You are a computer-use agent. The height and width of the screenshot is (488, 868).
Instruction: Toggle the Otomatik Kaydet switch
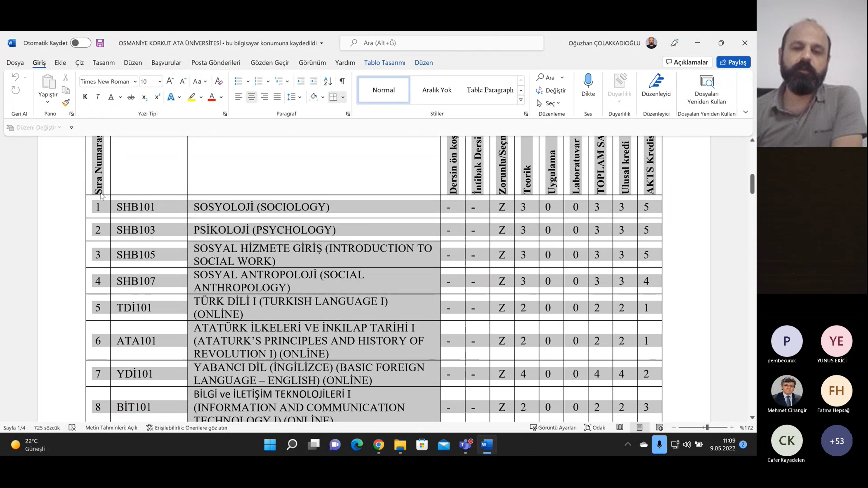click(80, 43)
